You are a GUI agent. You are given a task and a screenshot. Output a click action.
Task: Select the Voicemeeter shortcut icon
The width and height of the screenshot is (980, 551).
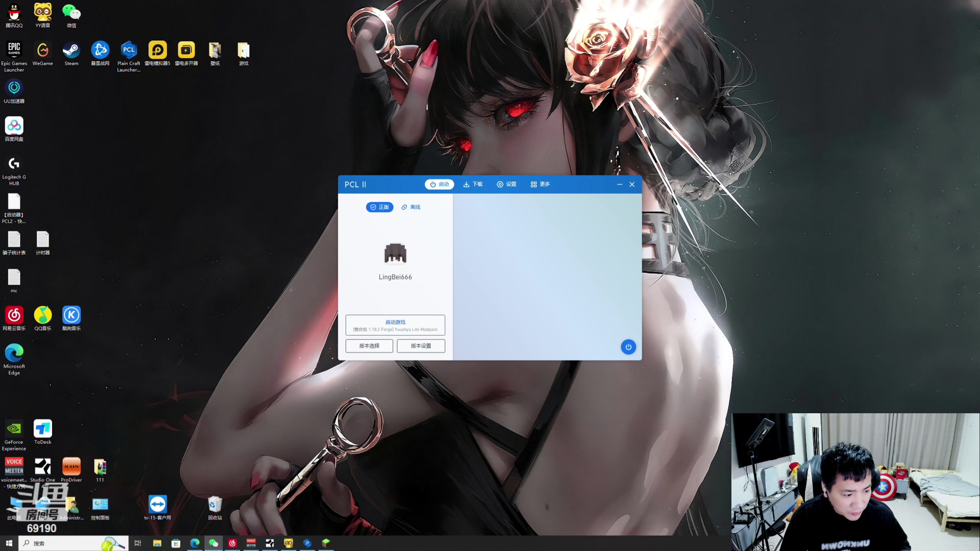click(x=14, y=472)
